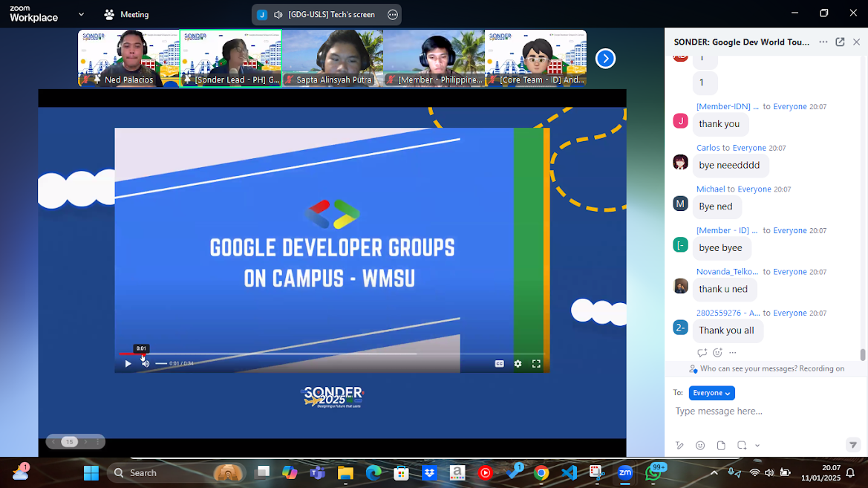The image size is (868, 488).
Task: Click slide number 15 indicator
Action: [69, 442]
